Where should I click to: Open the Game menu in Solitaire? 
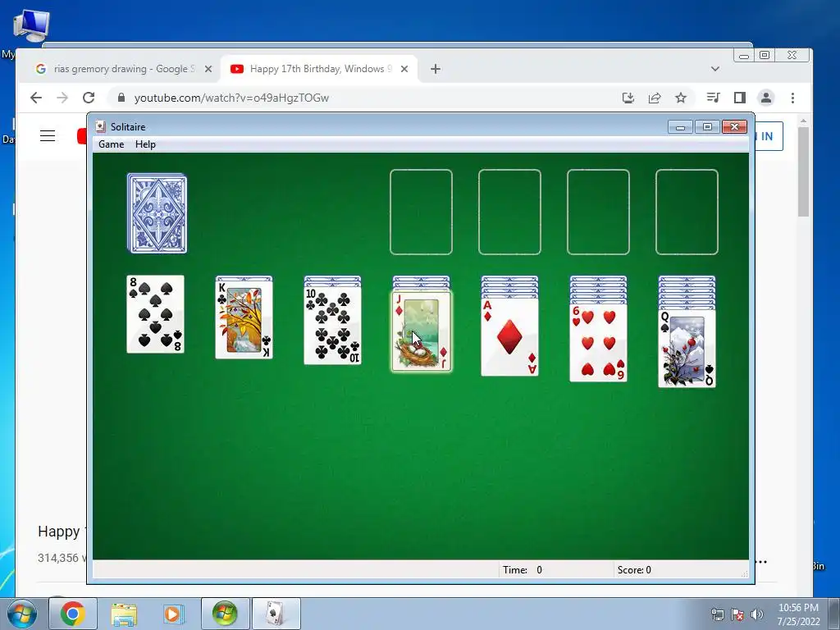[111, 144]
